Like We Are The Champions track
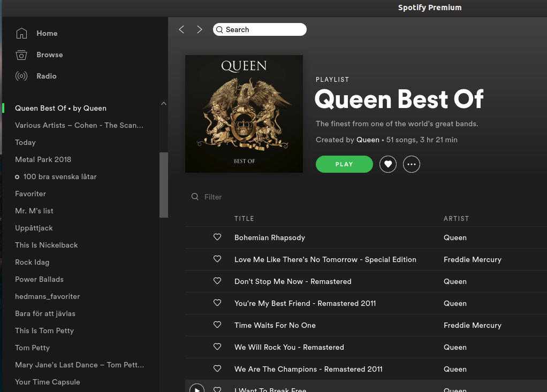 tap(217, 369)
